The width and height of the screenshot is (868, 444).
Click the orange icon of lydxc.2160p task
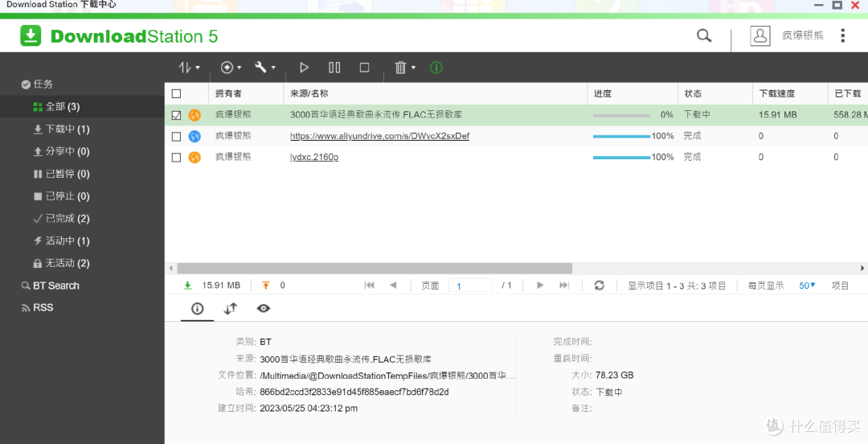point(194,157)
